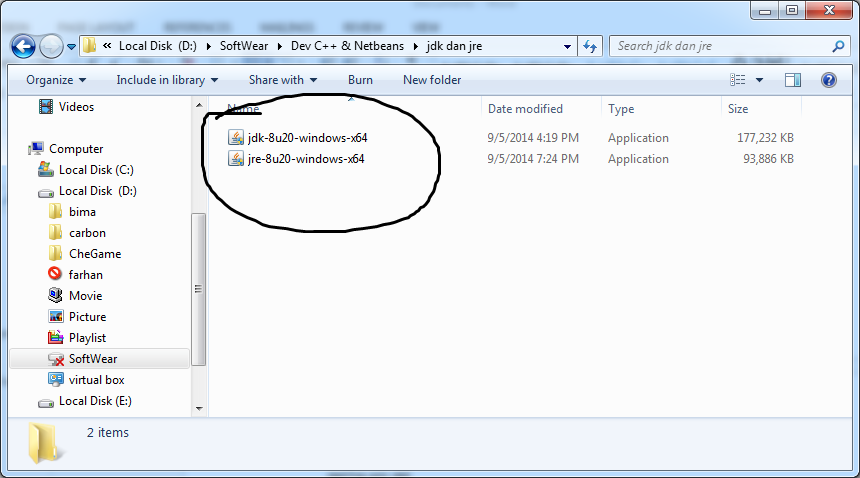Click the Dev C++ & Netbeans breadcrumb
Screen dimensions: 860x478
click(x=347, y=46)
